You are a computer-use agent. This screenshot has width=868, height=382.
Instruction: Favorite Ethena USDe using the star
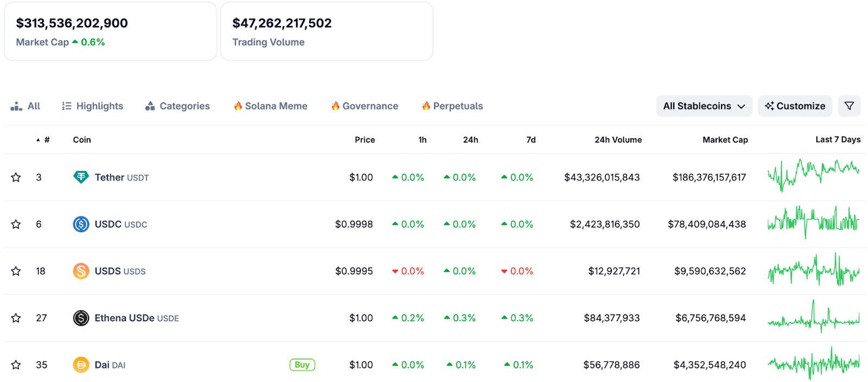point(16,318)
